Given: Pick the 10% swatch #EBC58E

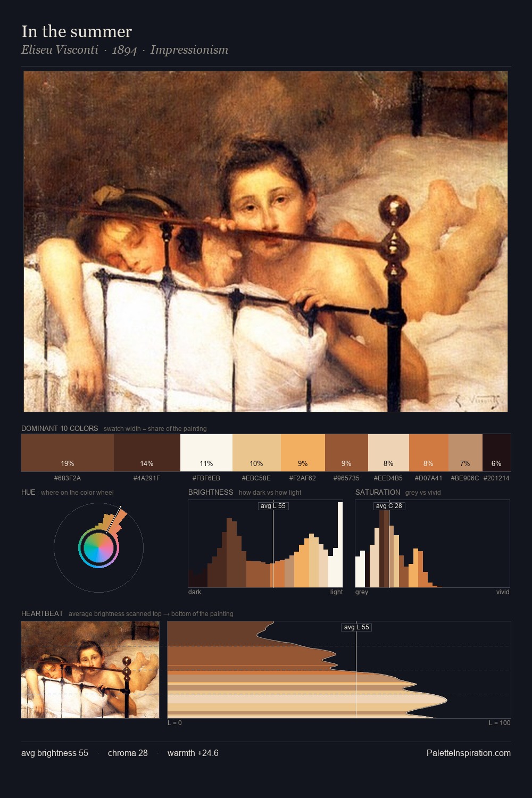Looking at the screenshot, I should pos(256,453).
